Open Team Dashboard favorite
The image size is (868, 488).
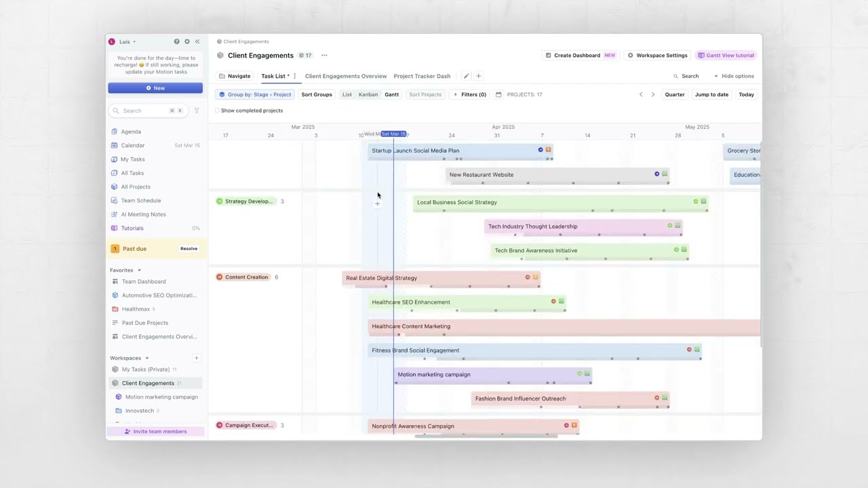coord(144,281)
